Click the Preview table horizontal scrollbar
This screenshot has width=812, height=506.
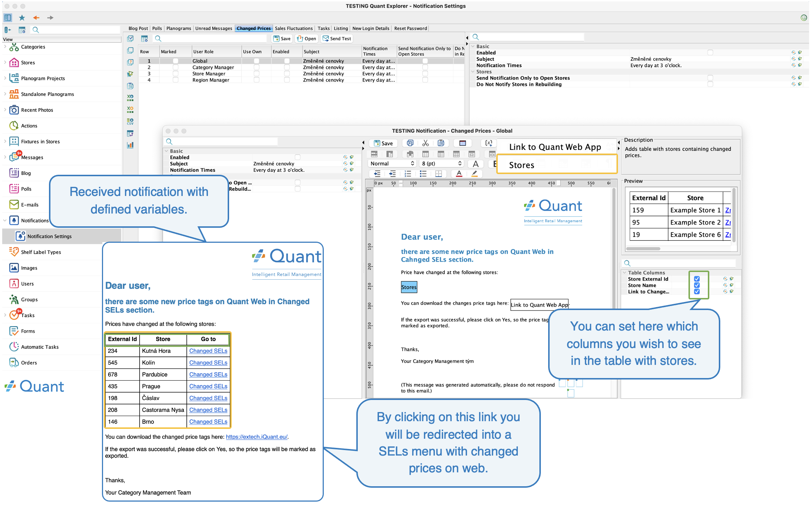point(643,249)
